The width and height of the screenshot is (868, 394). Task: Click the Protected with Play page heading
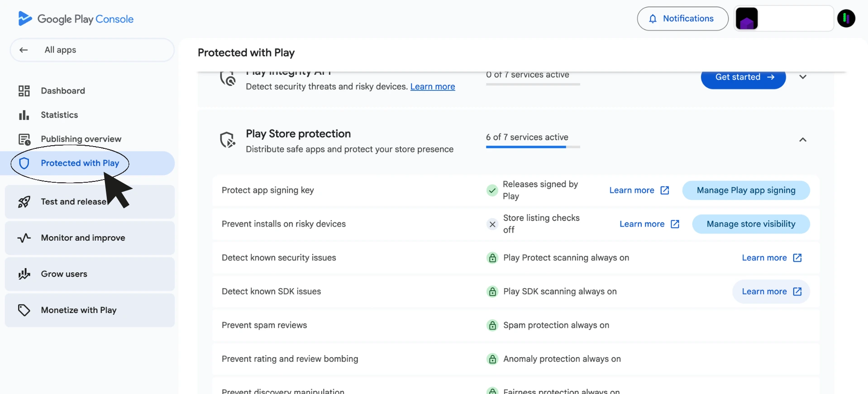click(x=246, y=53)
